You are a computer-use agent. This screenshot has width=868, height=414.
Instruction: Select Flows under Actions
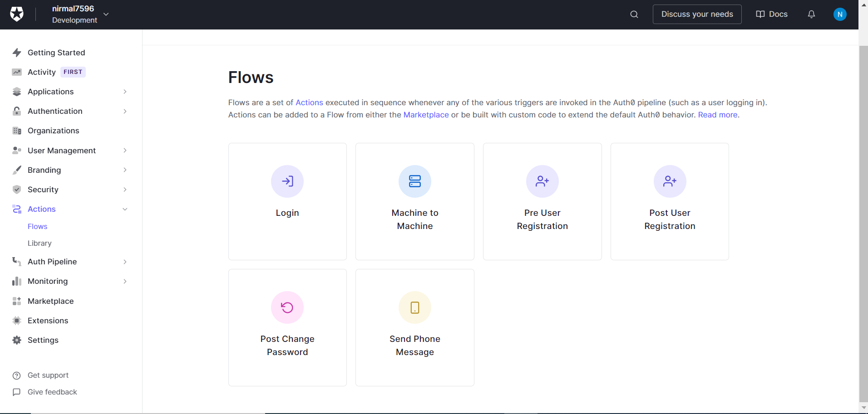(37, 226)
